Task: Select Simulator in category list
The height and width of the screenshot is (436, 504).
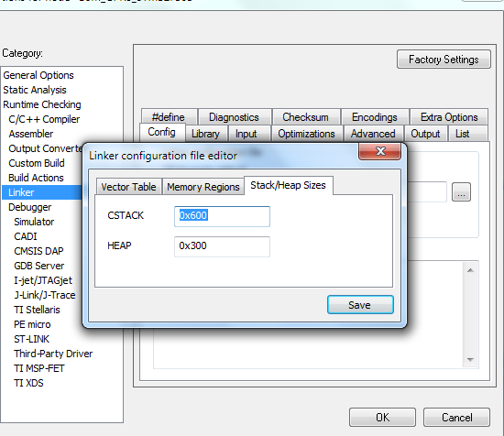Action: click(x=34, y=222)
